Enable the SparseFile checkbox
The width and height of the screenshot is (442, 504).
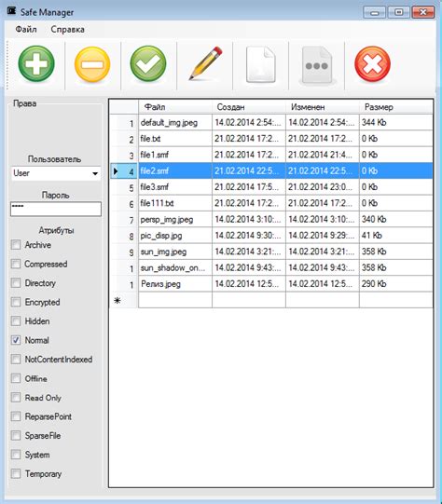click(16, 436)
